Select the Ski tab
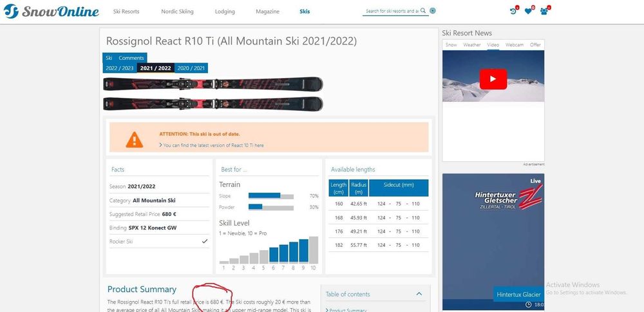 pos(109,58)
